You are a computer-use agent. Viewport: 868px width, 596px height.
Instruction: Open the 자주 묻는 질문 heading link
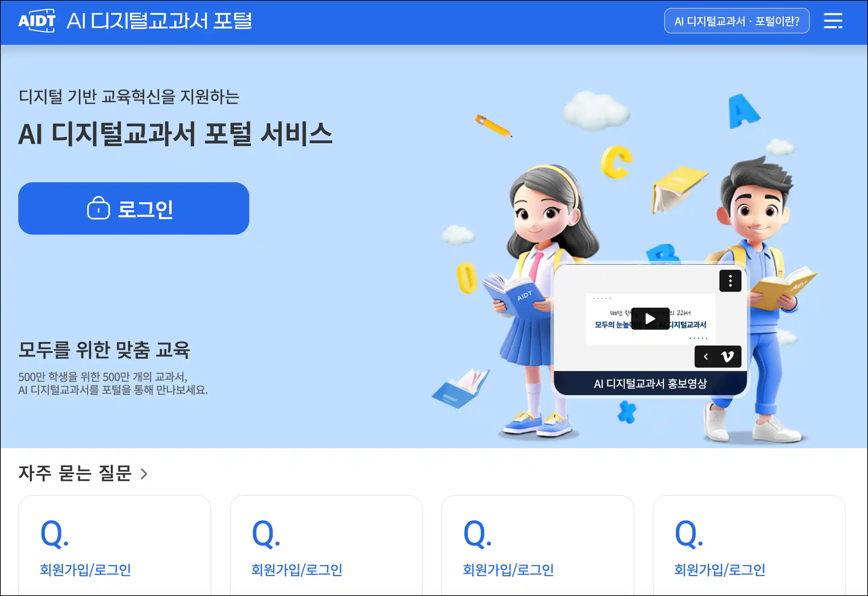tap(75, 473)
